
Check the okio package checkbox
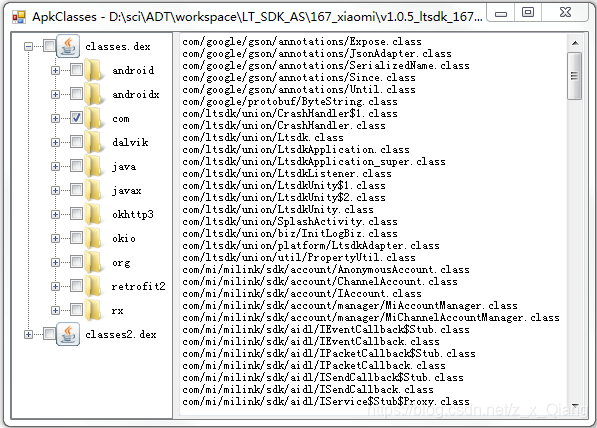tap(77, 238)
